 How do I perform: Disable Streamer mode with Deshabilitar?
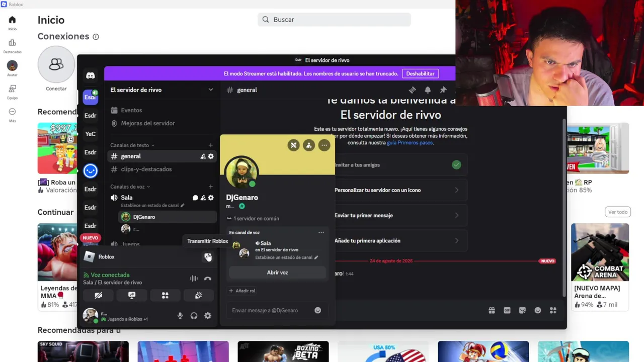(x=420, y=73)
